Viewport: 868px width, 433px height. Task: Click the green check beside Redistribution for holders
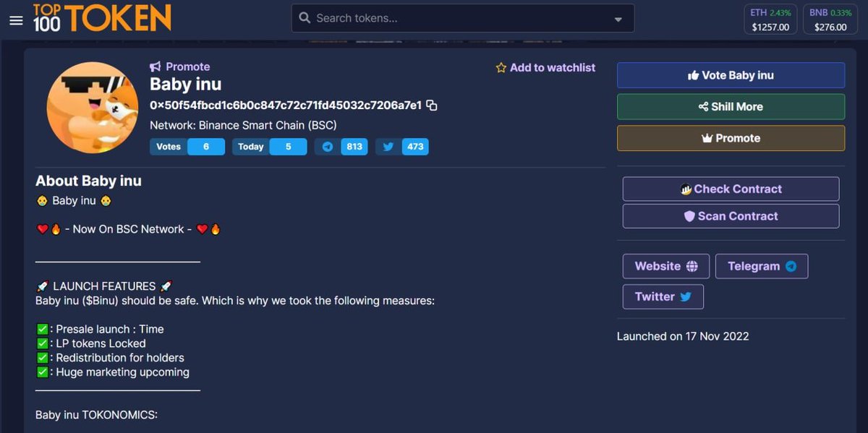pyautogui.click(x=42, y=358)
